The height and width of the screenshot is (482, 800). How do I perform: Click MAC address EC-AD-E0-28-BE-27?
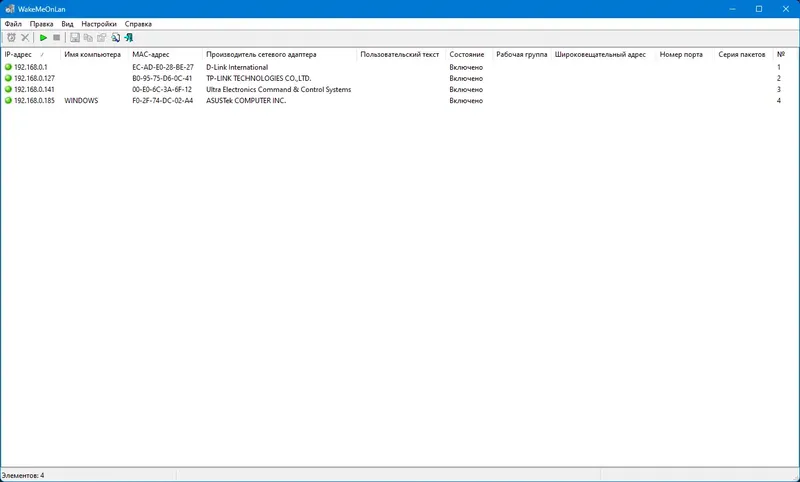163,67
